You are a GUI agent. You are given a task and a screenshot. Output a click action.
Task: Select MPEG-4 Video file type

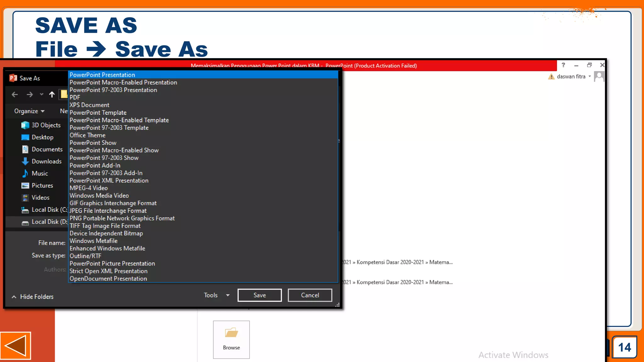click(89, 188)
